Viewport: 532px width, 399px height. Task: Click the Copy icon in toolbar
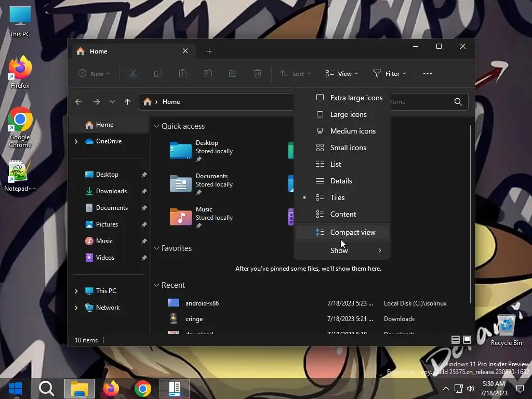pos(158,73)
